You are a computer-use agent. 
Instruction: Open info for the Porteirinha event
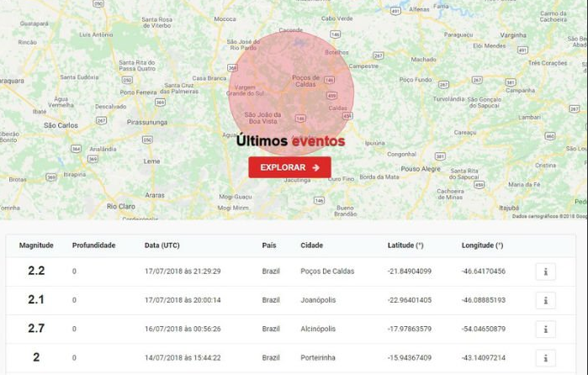(x=545, y=358)
